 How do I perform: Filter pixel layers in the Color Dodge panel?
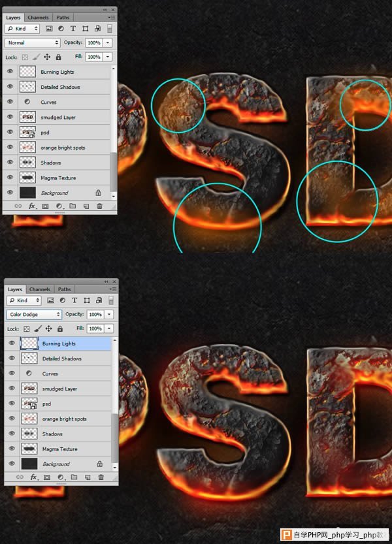coord(50,300)
